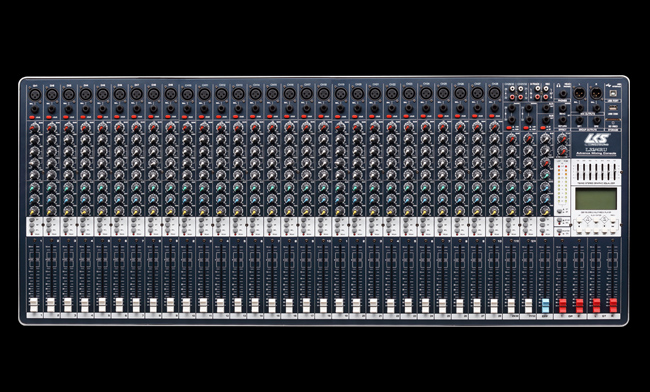The height and width of the screenshot is (392, 650).
Task: Toggle the top routing button on channel 1 white strip
Action: pyautogui.click(x=32, y=220)
